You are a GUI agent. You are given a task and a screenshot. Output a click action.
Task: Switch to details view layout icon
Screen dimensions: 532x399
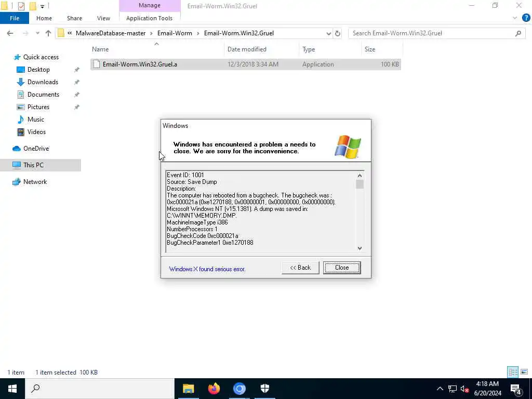coord(513,372)
